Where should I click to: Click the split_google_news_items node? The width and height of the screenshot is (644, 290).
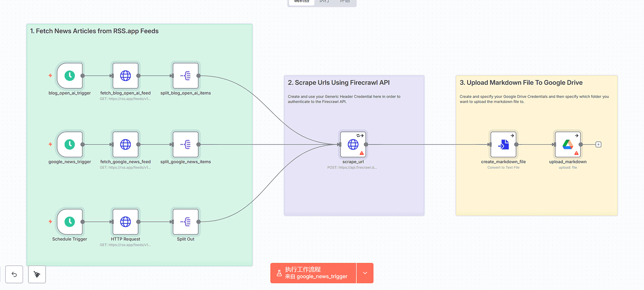point(186,145)
